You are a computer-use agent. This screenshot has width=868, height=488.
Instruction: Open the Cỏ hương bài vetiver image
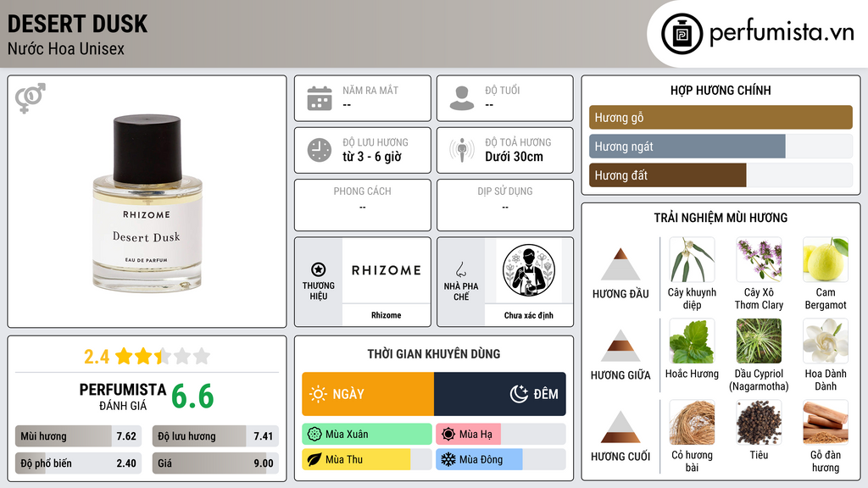[692, 423]
